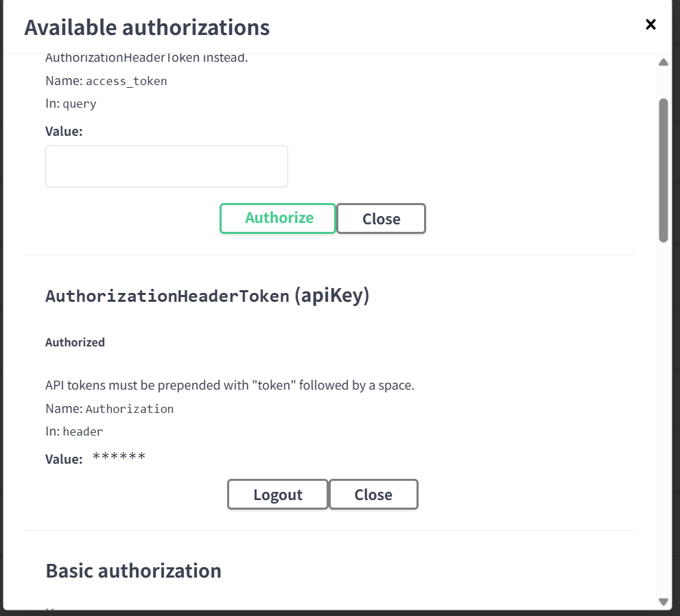Click the scrollbar track below the thumb
The image size is (680, 616).
coord(663,412)
